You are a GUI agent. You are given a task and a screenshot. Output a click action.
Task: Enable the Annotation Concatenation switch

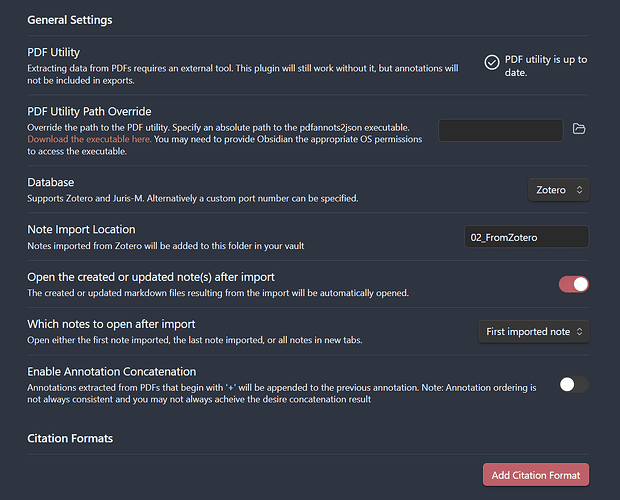point(573,384)
